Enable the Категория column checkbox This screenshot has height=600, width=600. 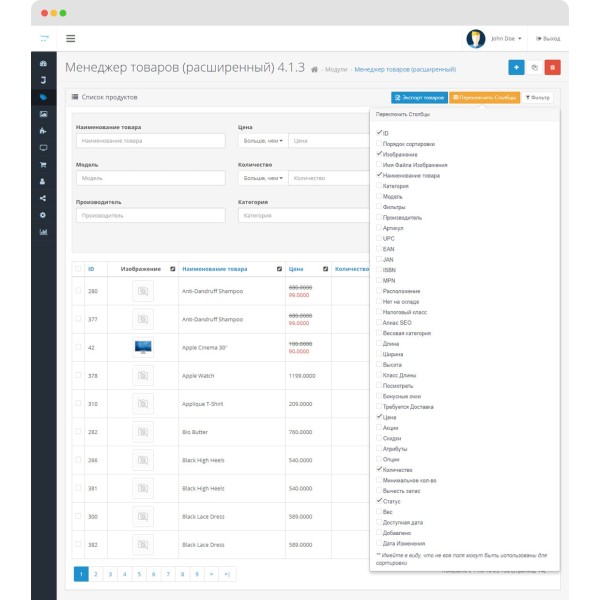pos(379,185)
